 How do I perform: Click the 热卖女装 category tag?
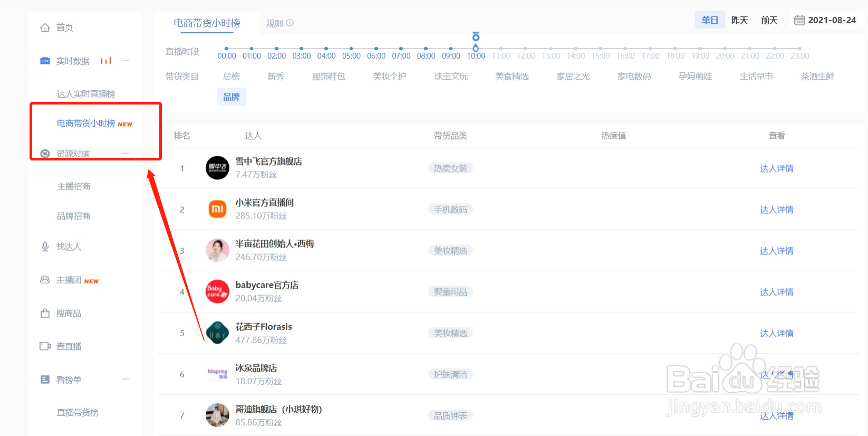450,168
